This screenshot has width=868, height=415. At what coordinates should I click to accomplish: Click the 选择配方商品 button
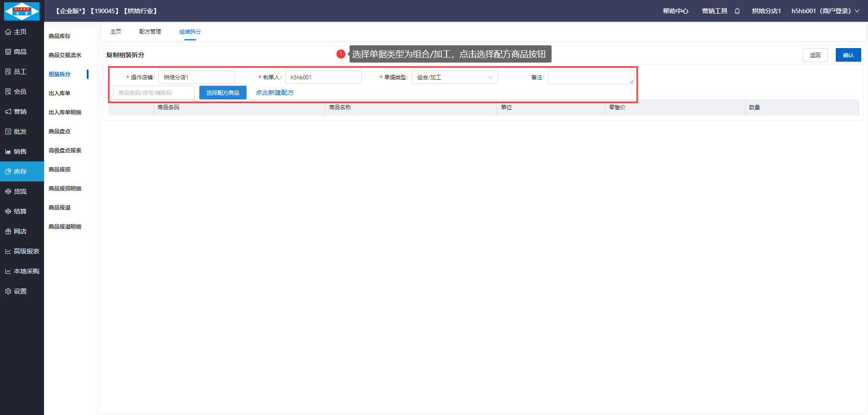click(222, 93)
